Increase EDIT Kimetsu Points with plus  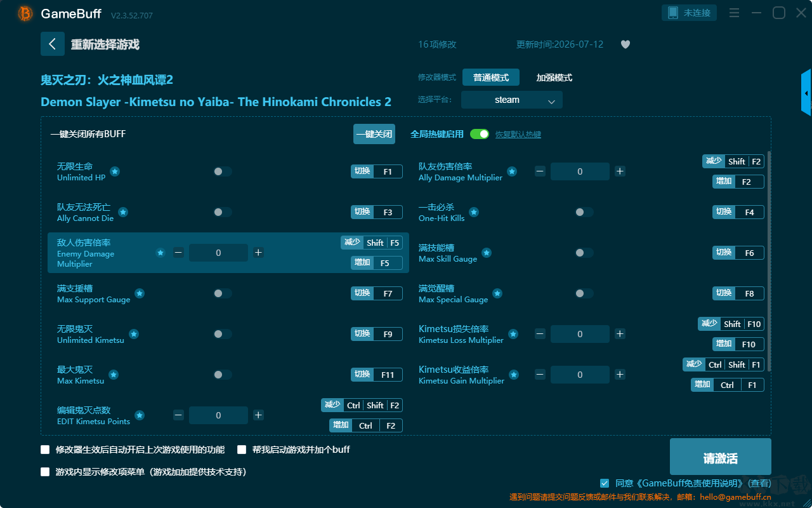258,415
